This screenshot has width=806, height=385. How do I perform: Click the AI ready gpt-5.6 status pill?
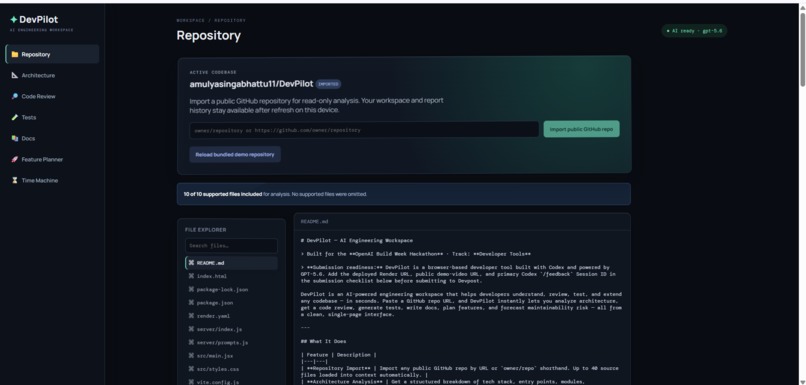point(694,31)
